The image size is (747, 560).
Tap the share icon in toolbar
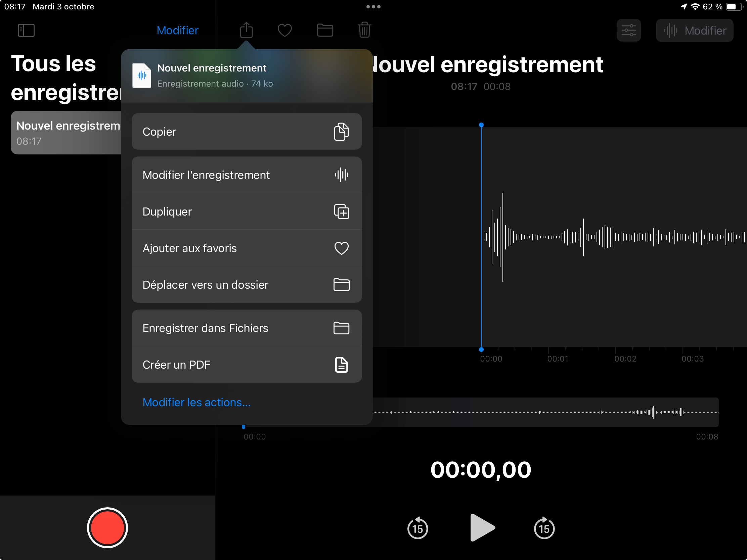coord(246,30)
